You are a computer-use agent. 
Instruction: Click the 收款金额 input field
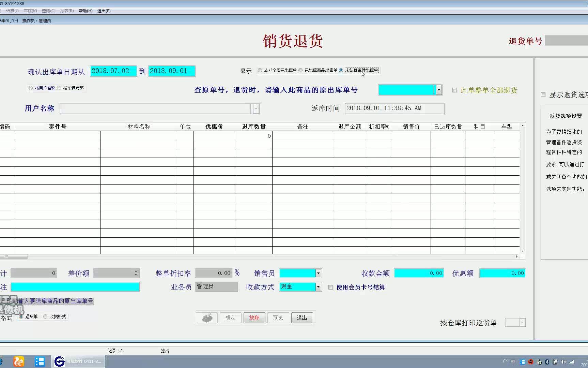point(419,273)
